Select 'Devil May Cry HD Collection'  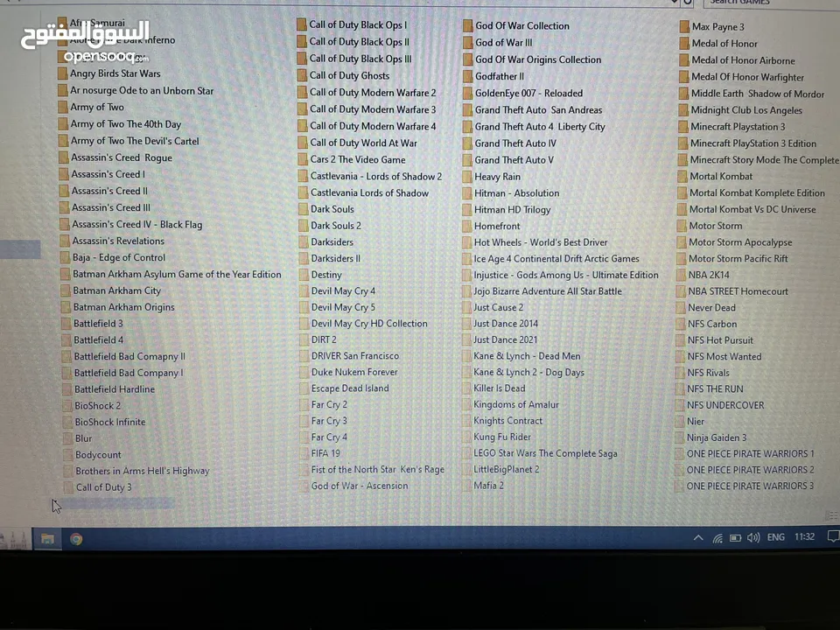tap(369, 324)
